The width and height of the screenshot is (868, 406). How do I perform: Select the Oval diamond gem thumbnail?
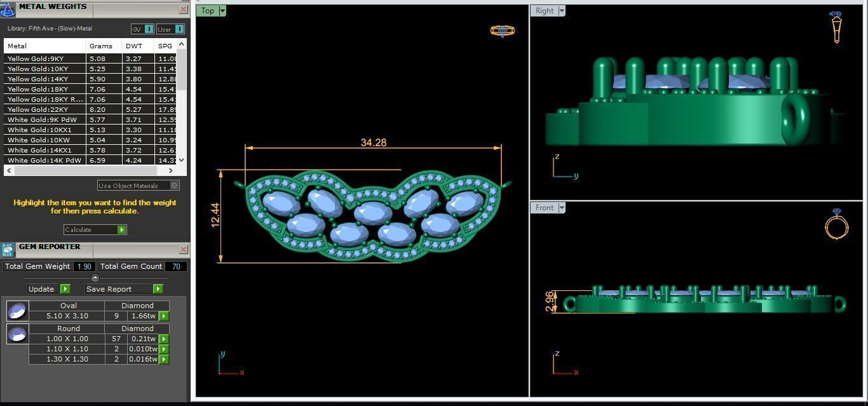[17, 311]
